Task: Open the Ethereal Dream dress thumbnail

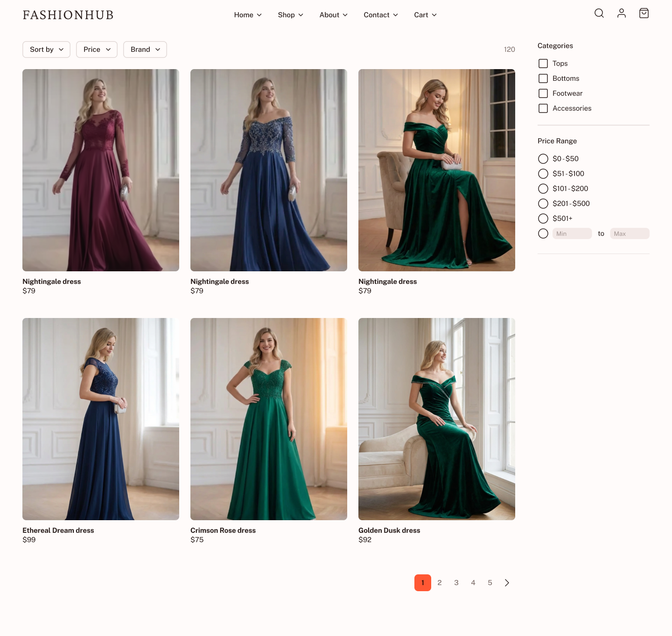Action: tap(100, 419)
